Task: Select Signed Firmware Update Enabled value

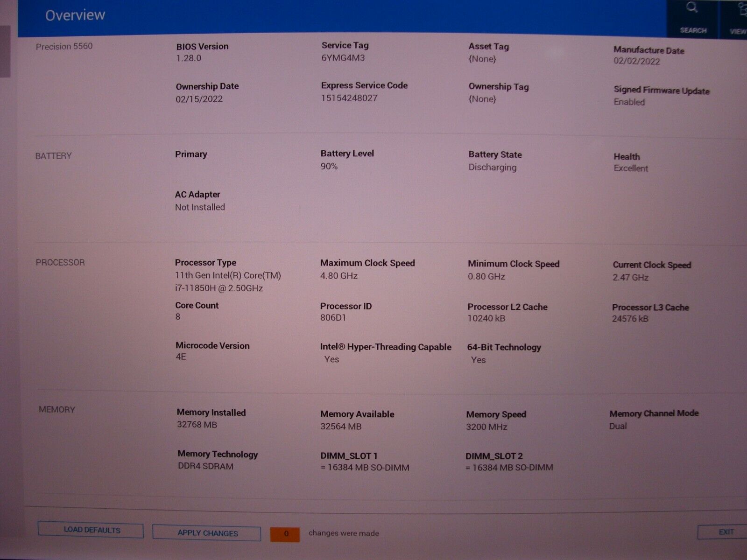Action: [629, 102]
